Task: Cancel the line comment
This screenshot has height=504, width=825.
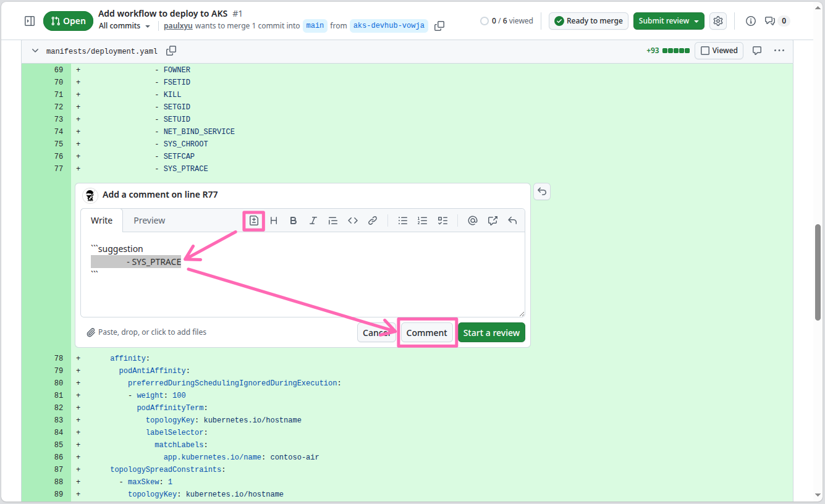Action: 376,332
